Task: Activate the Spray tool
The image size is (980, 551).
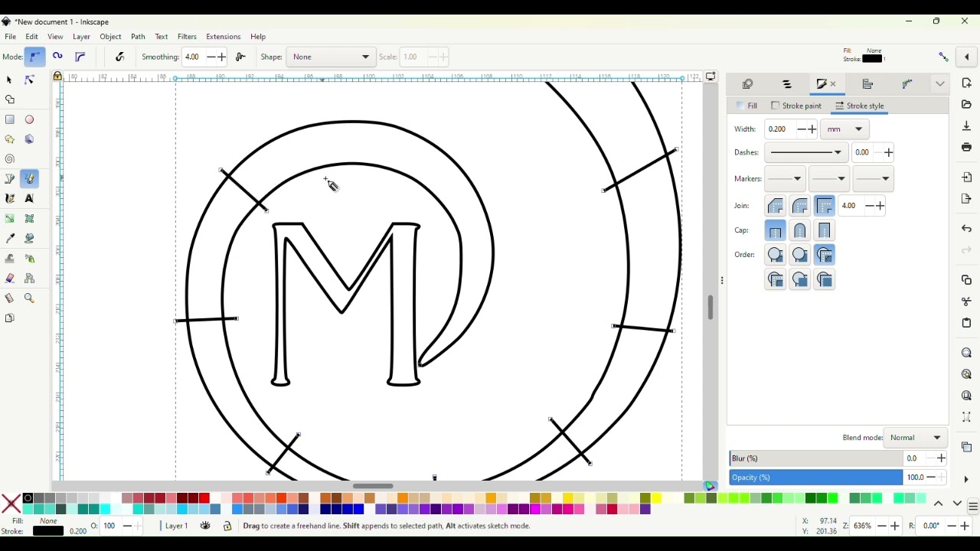Action: tap(30, 259)
